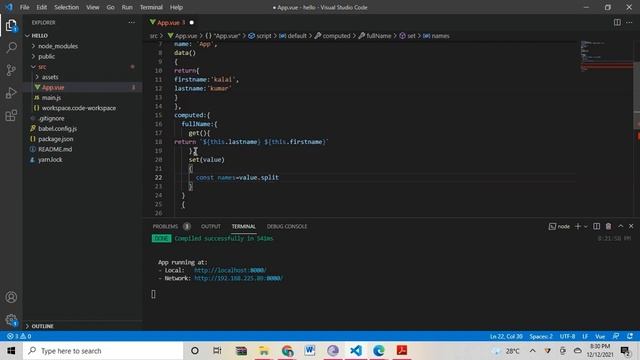Open the Manage gear icon
The height and width of the screenshot is (360, 640).
pos(11,320)
